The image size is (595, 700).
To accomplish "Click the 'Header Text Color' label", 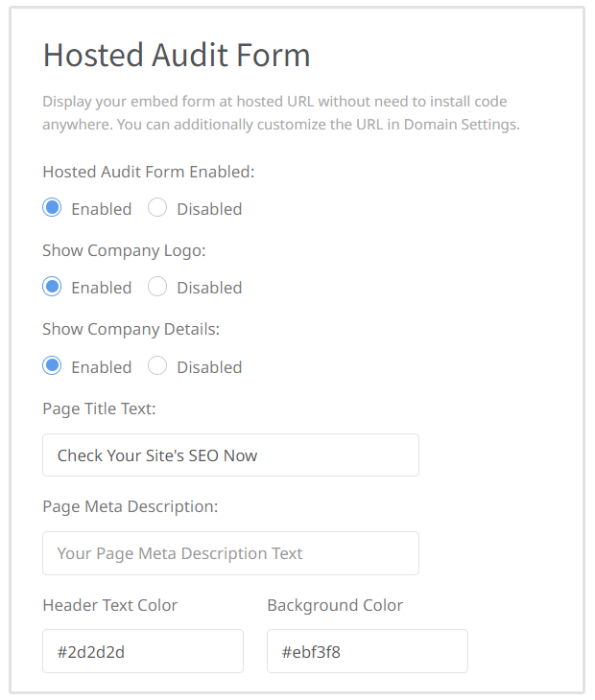I will (109, 605).
